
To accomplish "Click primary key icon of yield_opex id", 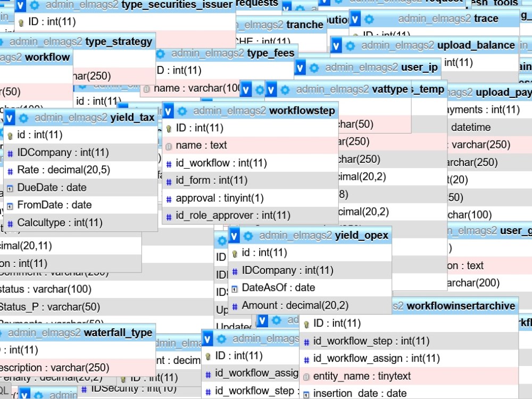I will tap(235, 253).
